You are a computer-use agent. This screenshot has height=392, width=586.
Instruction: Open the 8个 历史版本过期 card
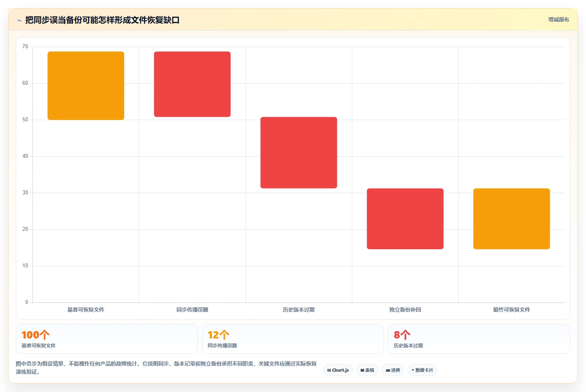point(479,339)
